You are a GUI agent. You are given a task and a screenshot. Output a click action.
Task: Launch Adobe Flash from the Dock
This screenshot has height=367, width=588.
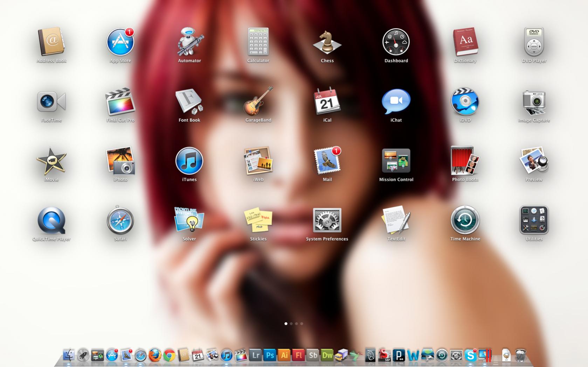click(298, 355)
